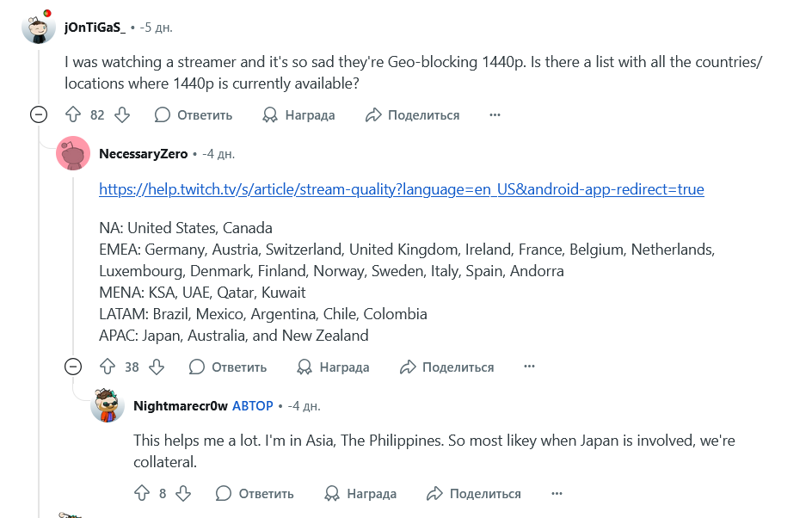This screenshot has width=812, height=518.
Task: Give an award to jOnTiGaS_'s comment
Action: (x=298, y=114)
